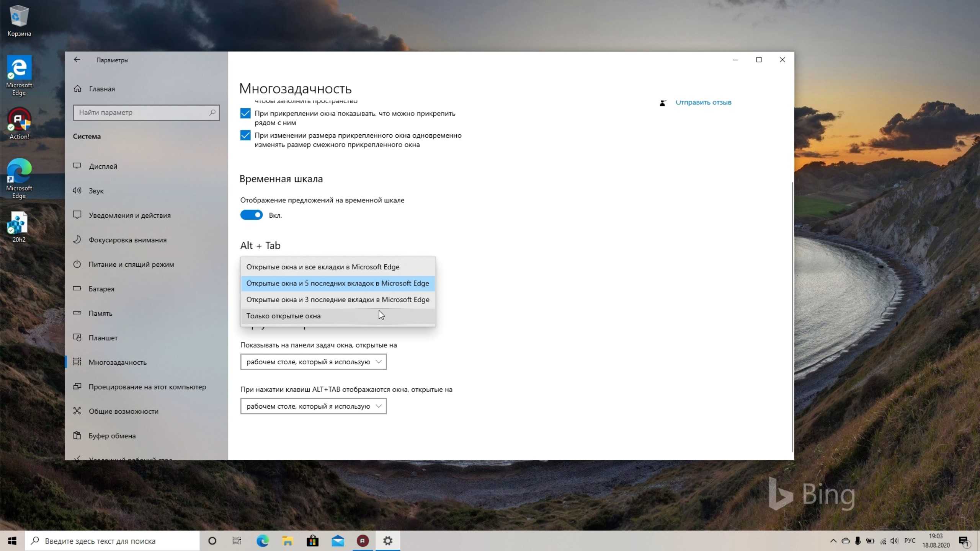Viewport: 980px width, 551px height.
Task: Open legacy Microsoft Edge desktop shortcut
Action: [x=19, y=76]
